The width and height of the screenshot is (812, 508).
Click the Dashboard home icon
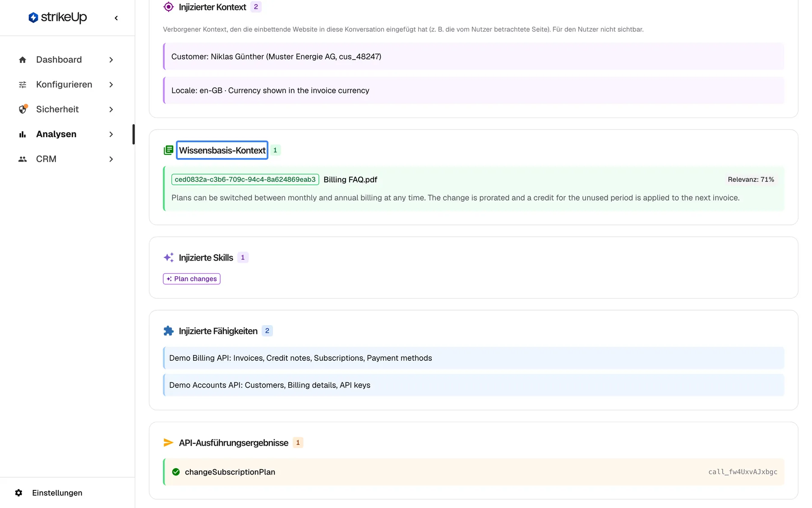(x=23, y=60)
